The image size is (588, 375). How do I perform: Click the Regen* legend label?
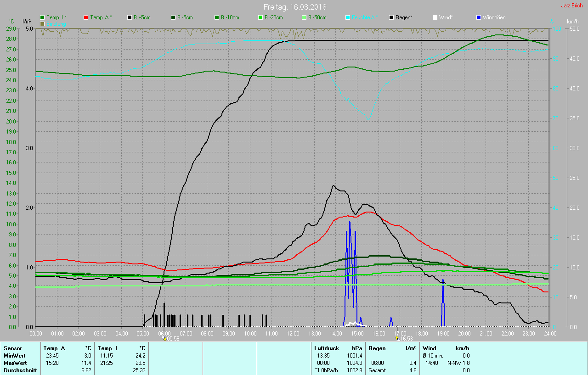pos(404,17)
